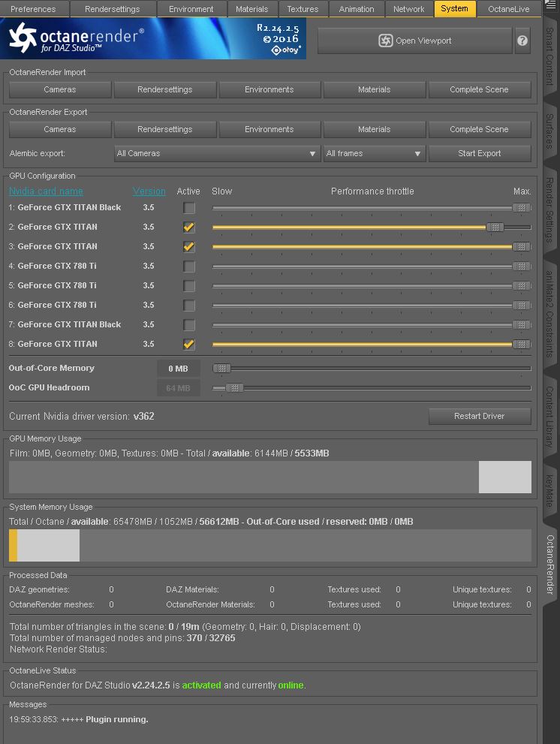Select the Textures tab
Screen dimensions: 560x744
click(x=303, y=9)
